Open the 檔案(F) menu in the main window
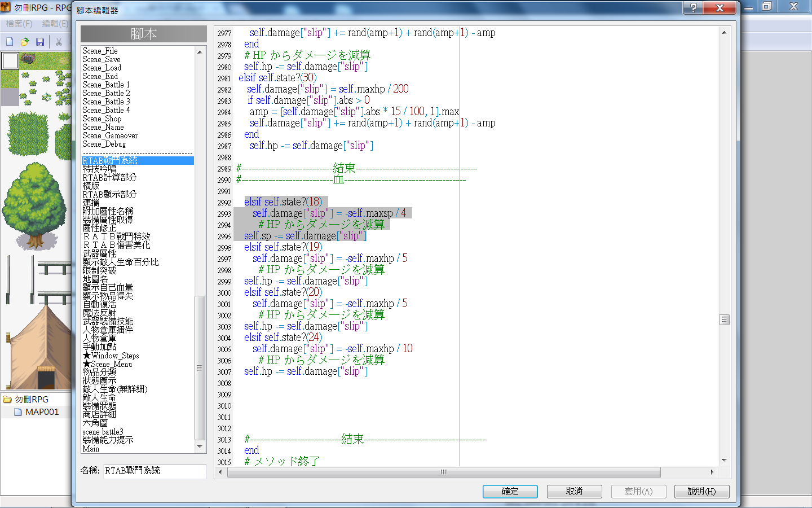The height and width of the screenshot is (508, 812). 19,24
